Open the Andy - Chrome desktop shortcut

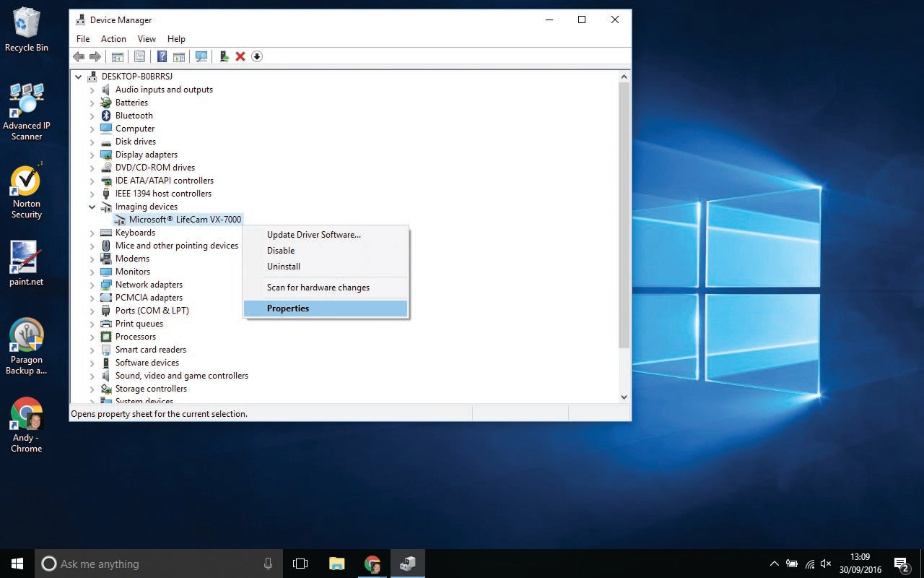pyautogui.click(x=27, y=425)
